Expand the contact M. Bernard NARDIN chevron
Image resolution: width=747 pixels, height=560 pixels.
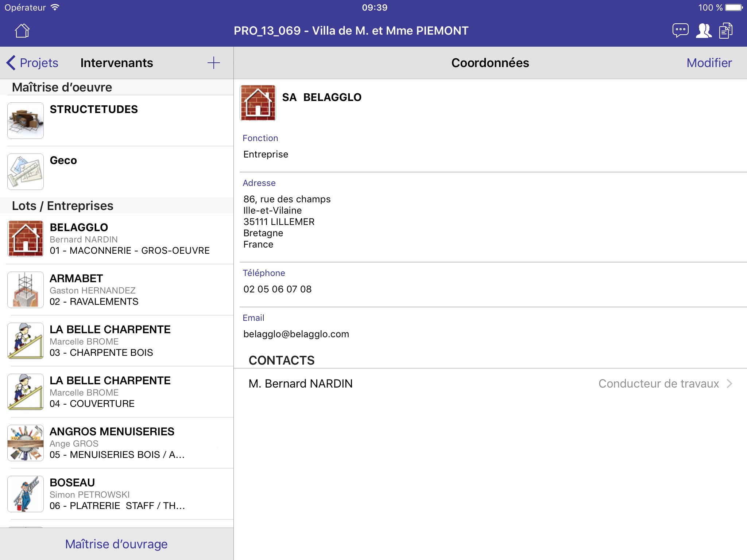point(729,384)
